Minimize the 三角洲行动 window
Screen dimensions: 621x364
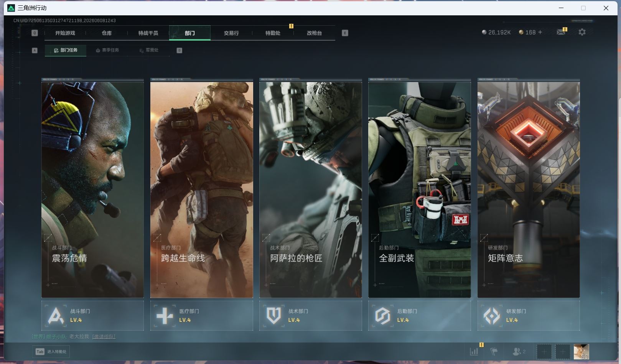[561, 8]
